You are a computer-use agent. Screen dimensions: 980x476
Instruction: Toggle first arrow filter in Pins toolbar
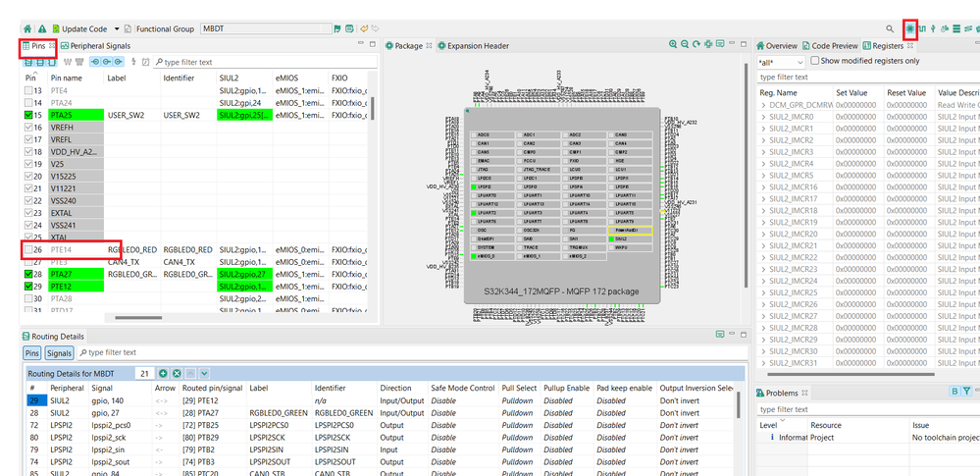[x=95, y=62]
